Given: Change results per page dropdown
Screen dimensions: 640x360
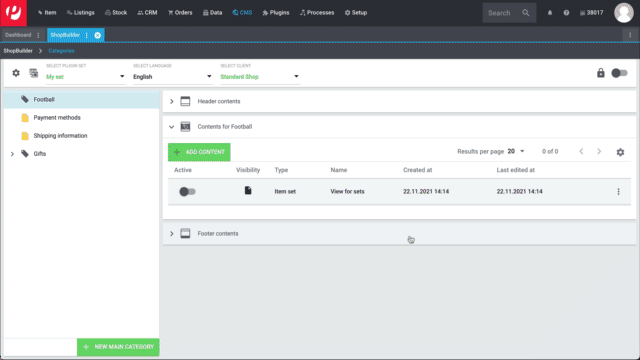Looking at the screenshot, I should [516, 151].
